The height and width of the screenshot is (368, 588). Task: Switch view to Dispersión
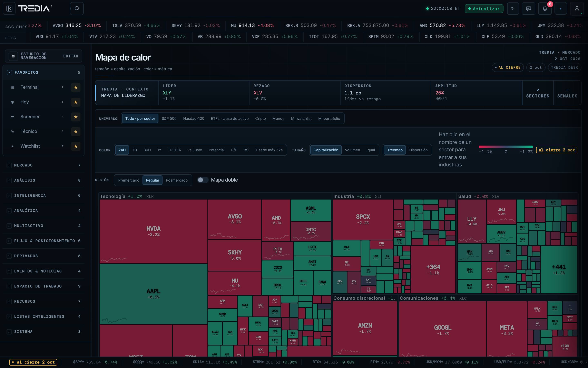(418, 150)
